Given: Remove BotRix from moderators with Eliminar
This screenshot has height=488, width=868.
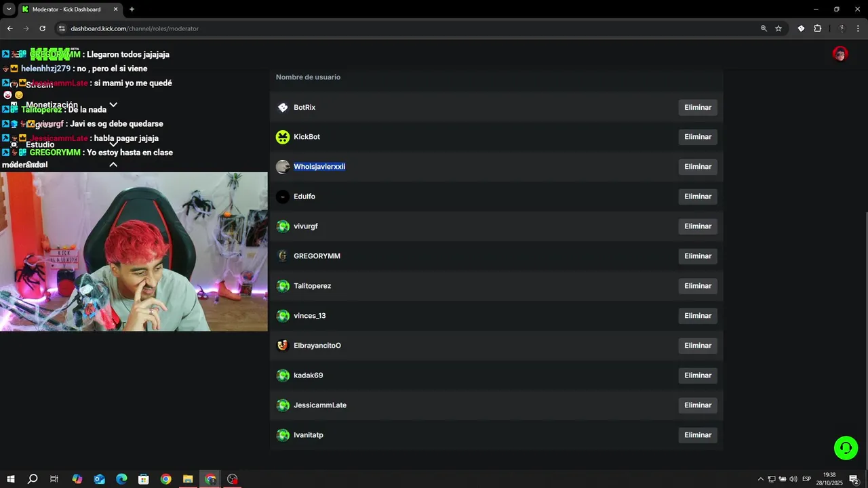Looking at the screenshot, I should coord(698,107).
